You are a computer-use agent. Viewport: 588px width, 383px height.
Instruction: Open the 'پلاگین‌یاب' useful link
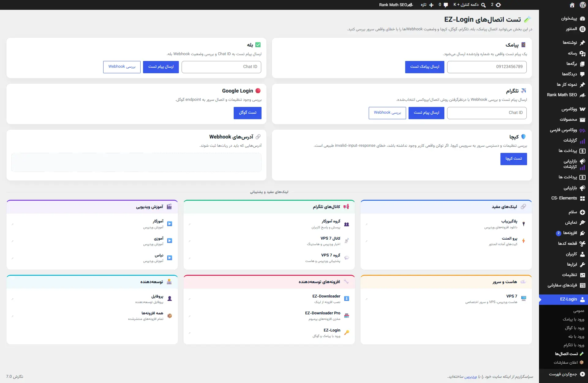point(446,224)
